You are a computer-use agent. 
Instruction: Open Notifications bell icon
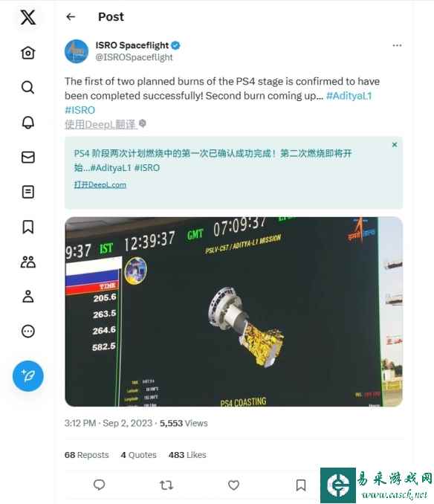pyautogui.click(x=28, y=122)
